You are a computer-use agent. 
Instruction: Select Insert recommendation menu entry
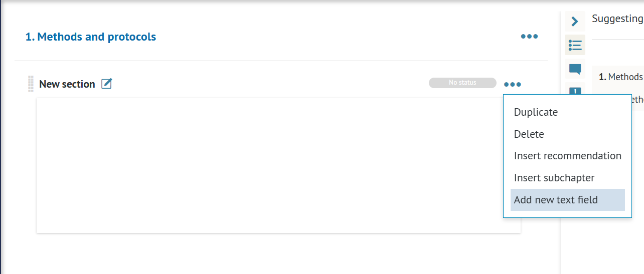(567, 156)
